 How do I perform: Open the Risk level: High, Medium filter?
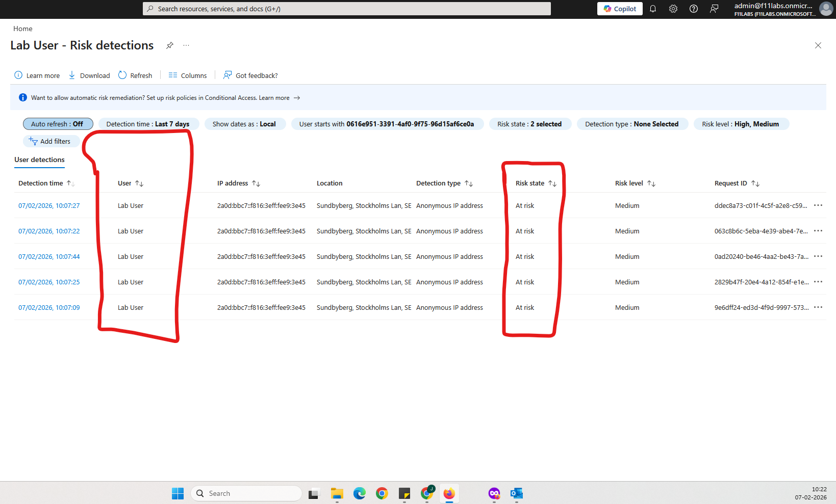pyautogui.click(x=741, y=124)
